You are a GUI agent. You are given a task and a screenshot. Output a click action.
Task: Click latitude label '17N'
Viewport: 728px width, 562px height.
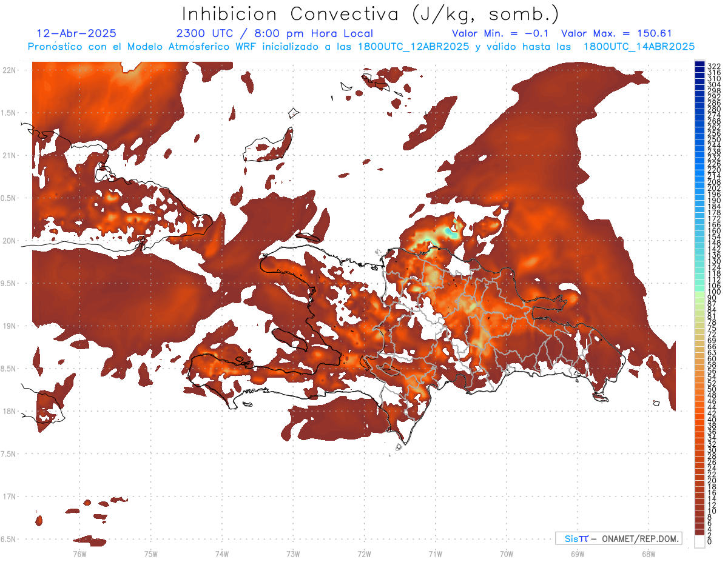pyautogui.click(x=9, y=497)
